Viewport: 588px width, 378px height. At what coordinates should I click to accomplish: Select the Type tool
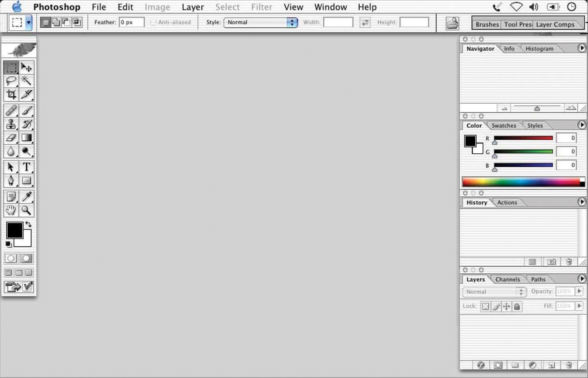click(26, 167)
